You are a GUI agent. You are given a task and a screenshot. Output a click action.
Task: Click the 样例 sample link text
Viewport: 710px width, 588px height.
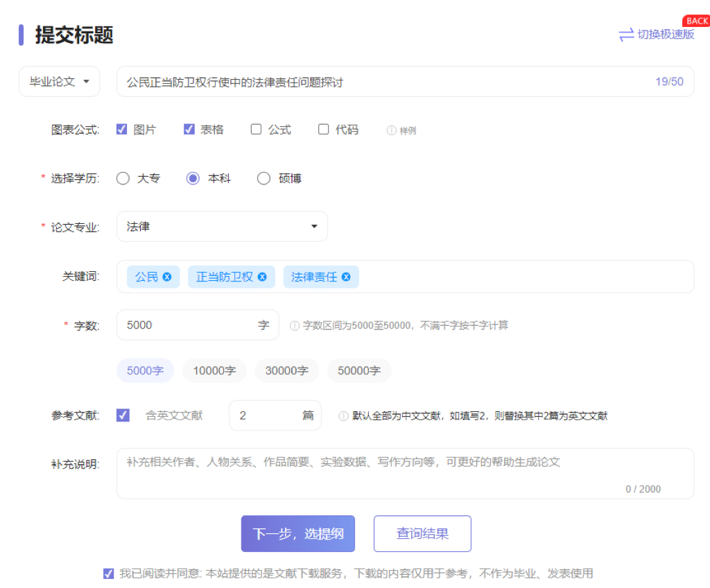(408, 131)
